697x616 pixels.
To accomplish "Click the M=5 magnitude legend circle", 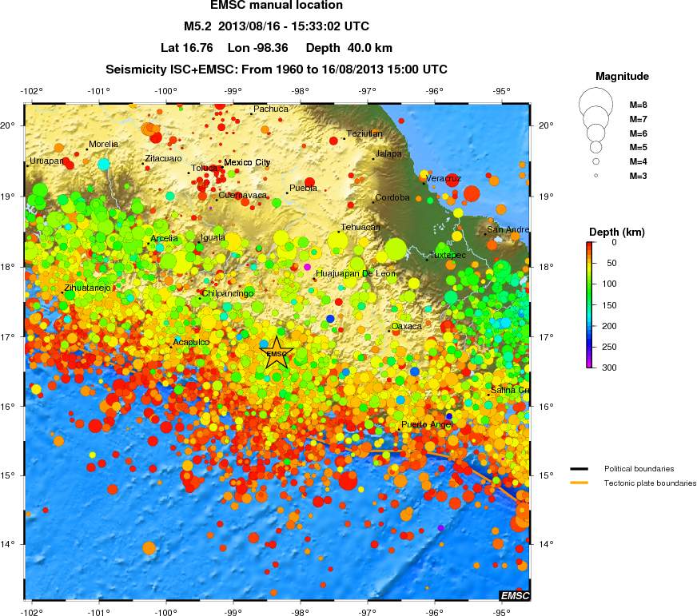I will click(x=595, y=147).
